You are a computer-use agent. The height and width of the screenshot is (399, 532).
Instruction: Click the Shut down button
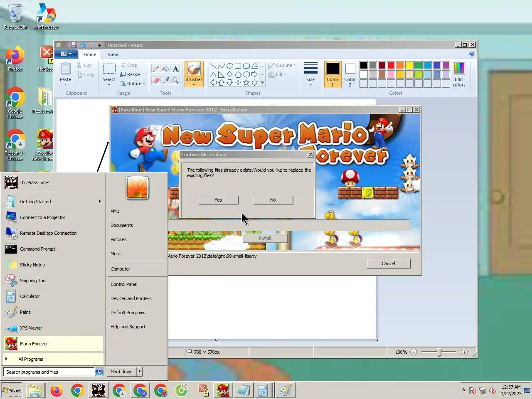point(122,372)
